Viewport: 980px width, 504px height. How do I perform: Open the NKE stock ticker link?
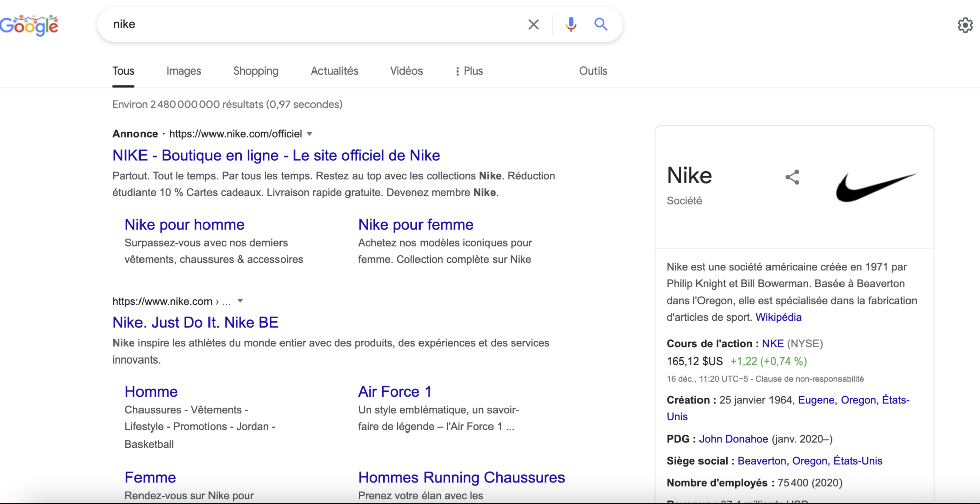click(x=773, y=343)
